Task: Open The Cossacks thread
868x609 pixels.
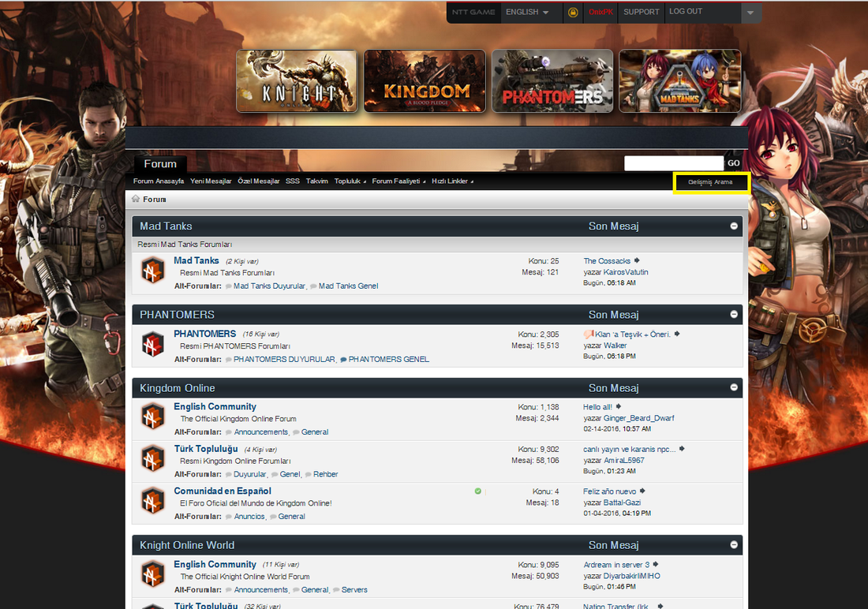Action: point(607,261)
